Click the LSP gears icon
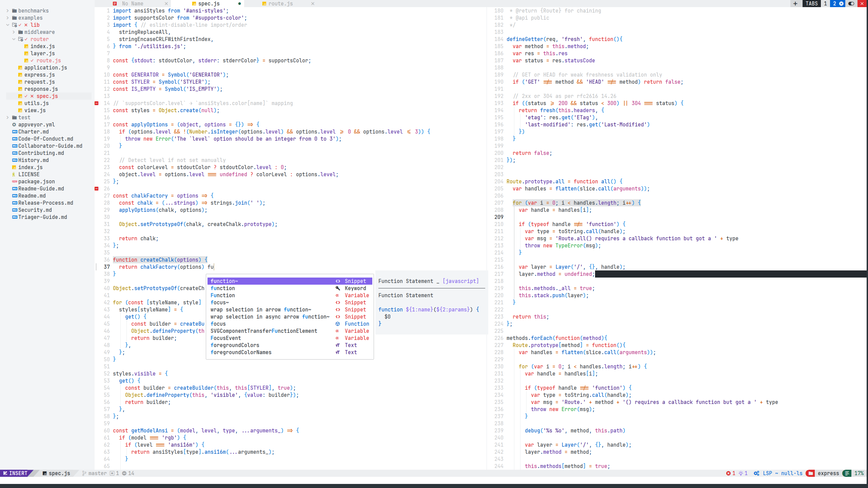868x488 pixels. point(756,473)
